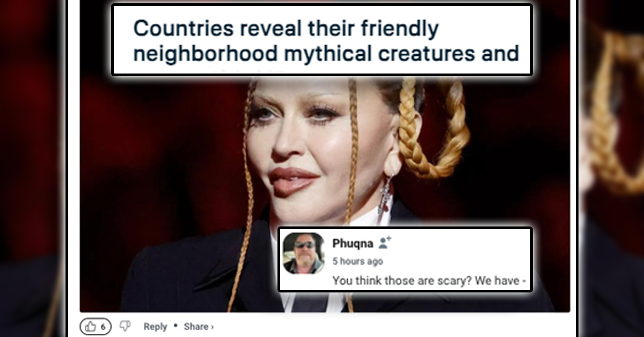Follow Phuqna using the add-person icon

(x=385, y=243)
